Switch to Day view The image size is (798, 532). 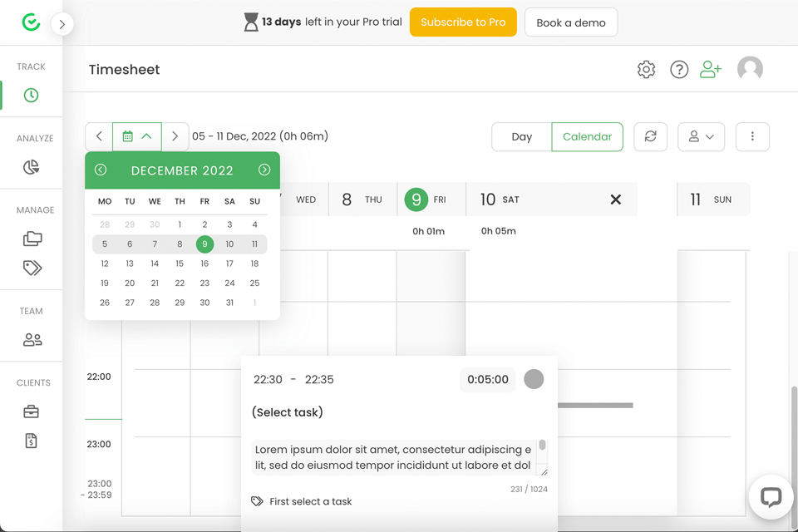click(522, 137)
